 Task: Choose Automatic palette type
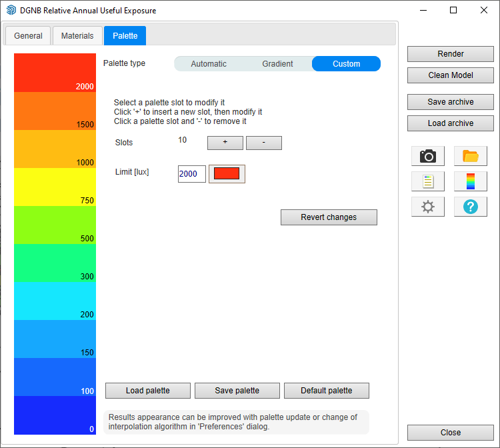pos(209,64)
